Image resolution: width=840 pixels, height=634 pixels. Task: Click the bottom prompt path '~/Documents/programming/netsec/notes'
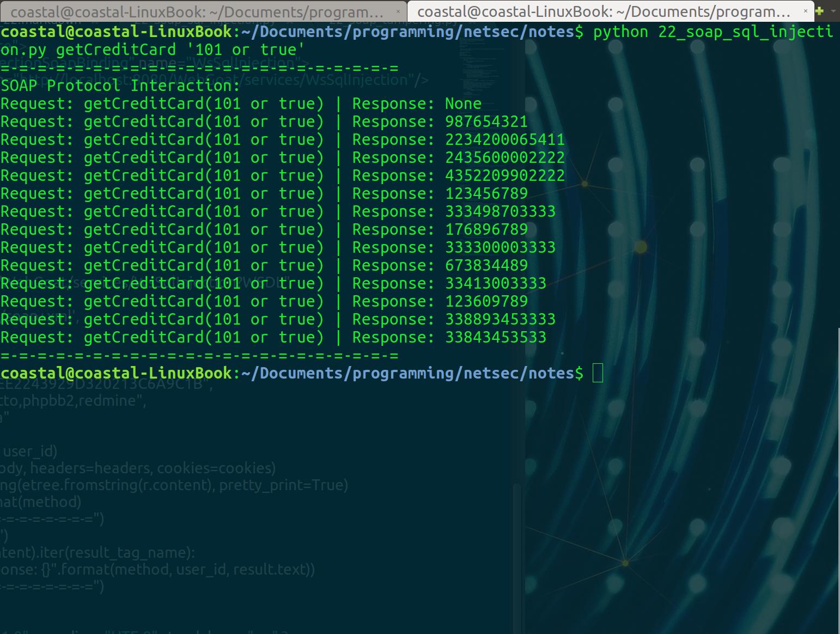coord(407,373)
